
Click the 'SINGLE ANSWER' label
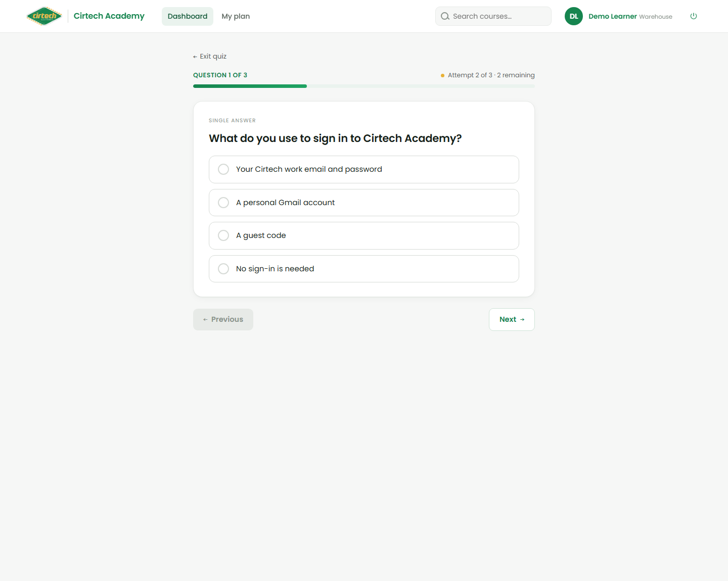232,121
